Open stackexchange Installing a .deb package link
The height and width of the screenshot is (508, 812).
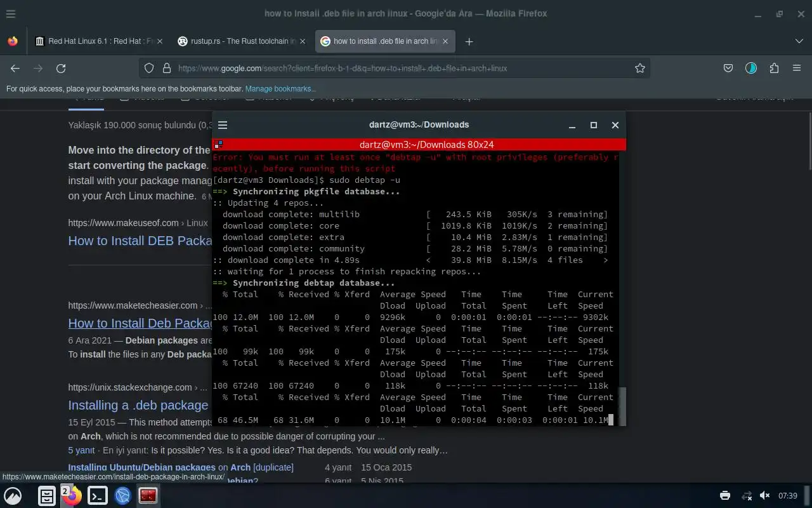(x=138, y=405)
